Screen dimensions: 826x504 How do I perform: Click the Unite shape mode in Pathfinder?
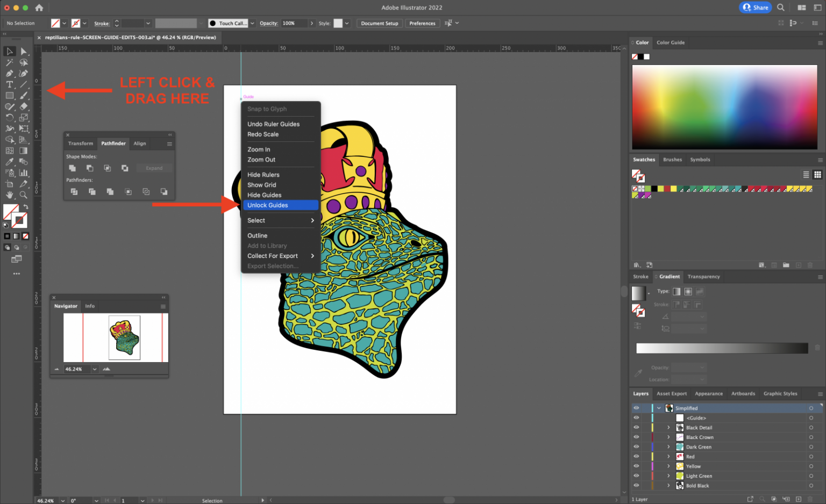pos(73,168)
